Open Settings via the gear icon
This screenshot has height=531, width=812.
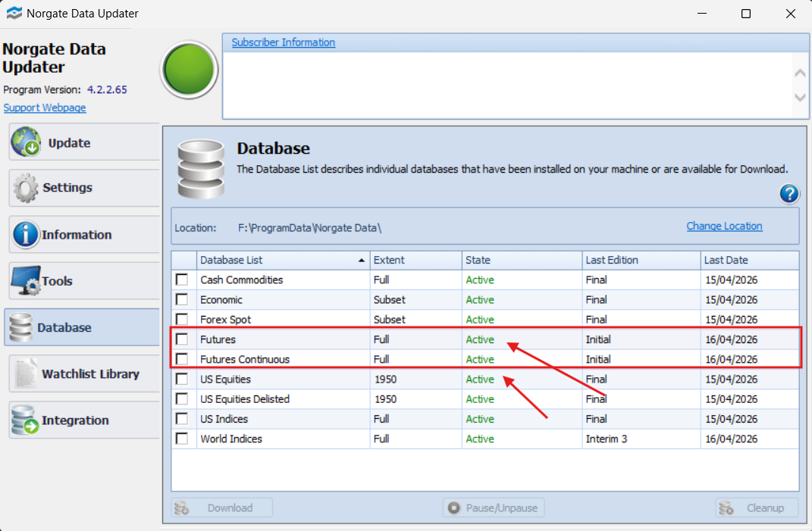pos(25,188)
